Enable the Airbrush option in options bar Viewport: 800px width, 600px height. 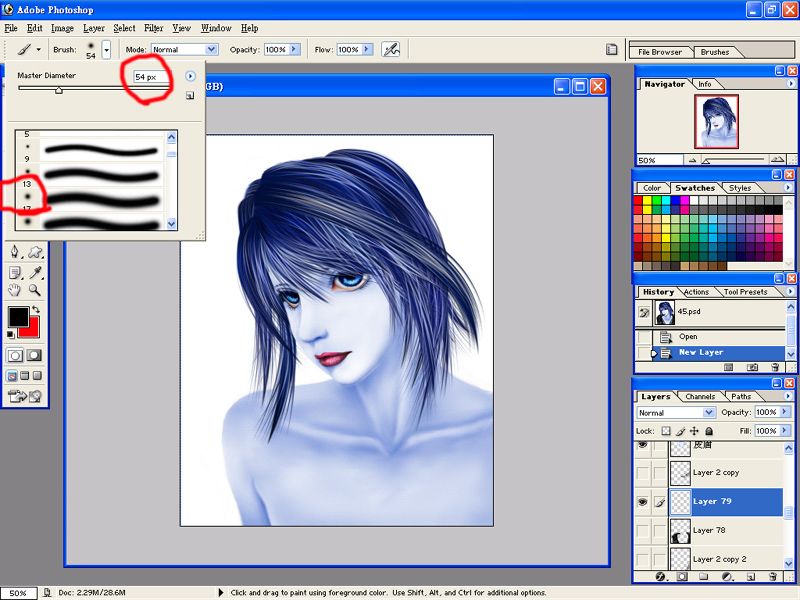391,49
